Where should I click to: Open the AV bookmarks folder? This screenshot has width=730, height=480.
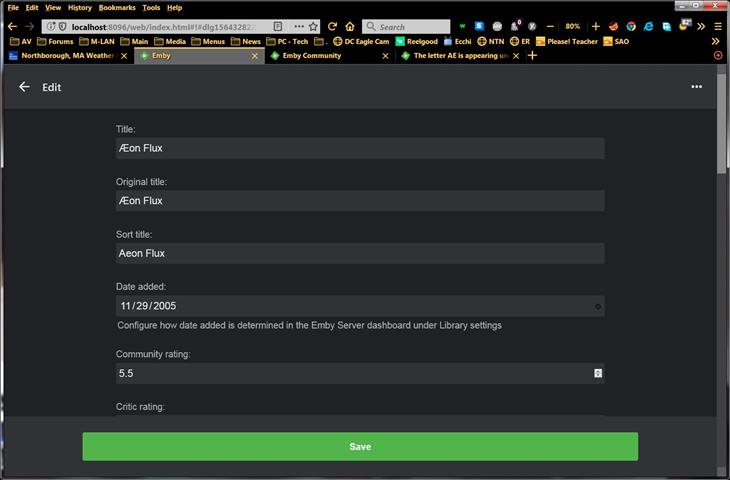pos(21,41)
